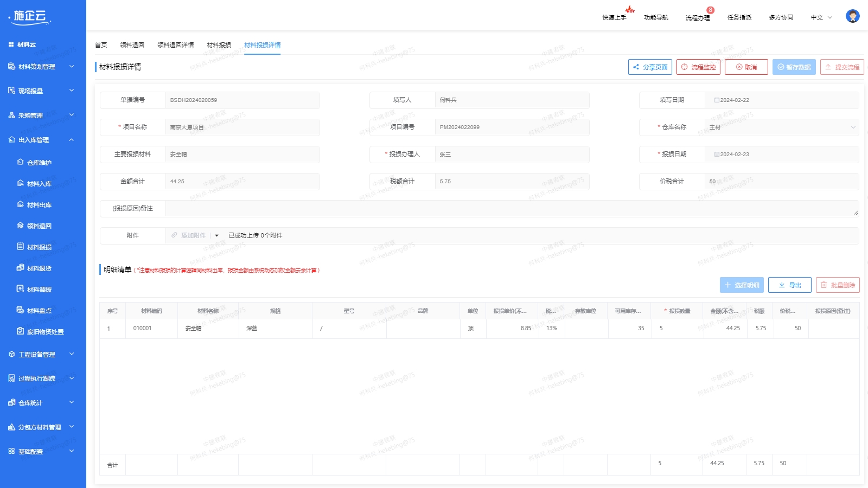Viewport: 868px width, 488px height.
Task: Open the 仓库名称 dropdown
Action: pyautogui.click(x=781, y=127)
